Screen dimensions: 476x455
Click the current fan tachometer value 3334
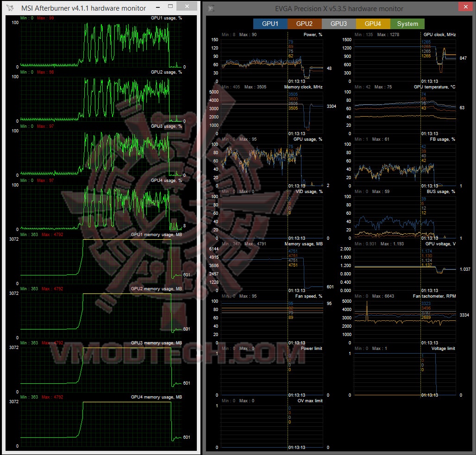pyautogui.click(x=464, y=315)
